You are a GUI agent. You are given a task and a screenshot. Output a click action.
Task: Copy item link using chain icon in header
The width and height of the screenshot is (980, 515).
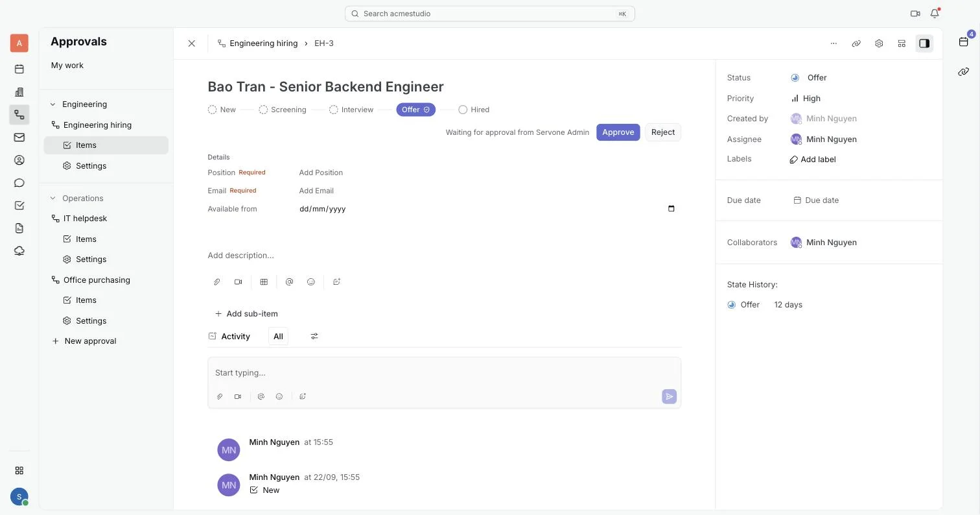[x=856, y=43]
